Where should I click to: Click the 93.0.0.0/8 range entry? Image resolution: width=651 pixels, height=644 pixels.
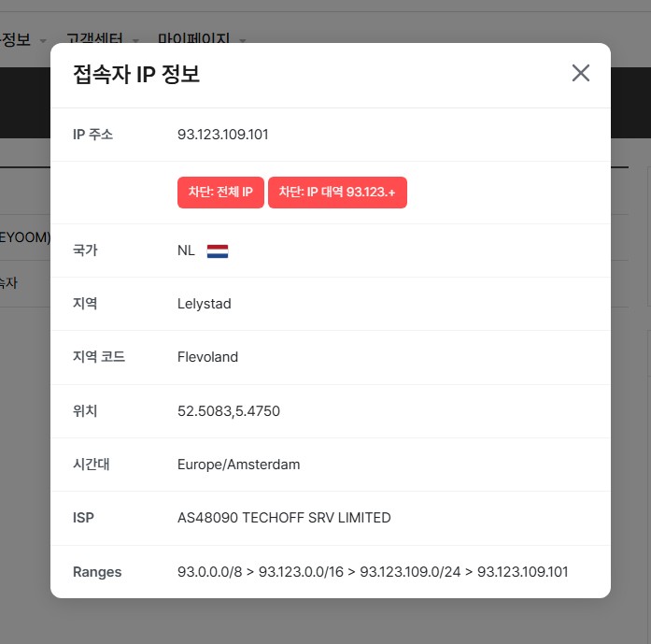[211, 572]
